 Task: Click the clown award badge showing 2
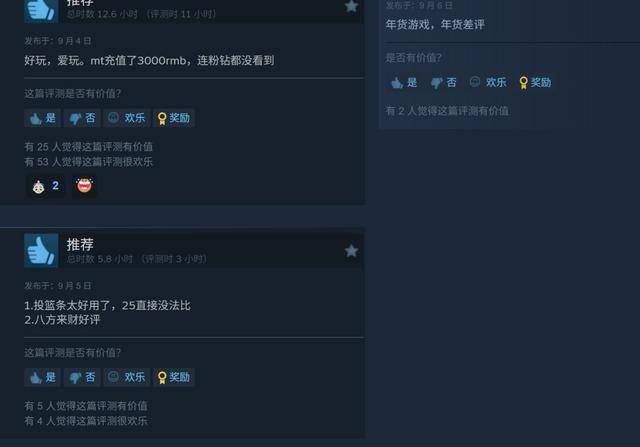(x=46, y=186)
